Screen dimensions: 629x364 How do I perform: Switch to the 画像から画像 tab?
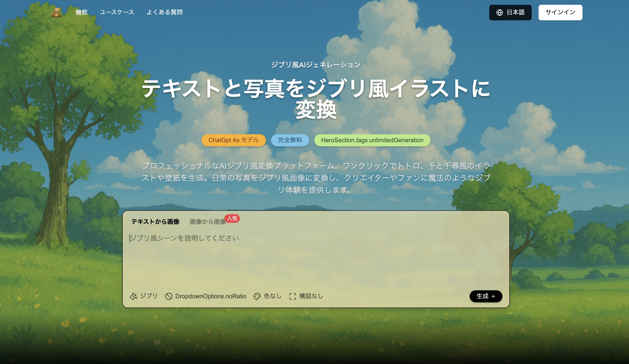(x=208, y=222)
